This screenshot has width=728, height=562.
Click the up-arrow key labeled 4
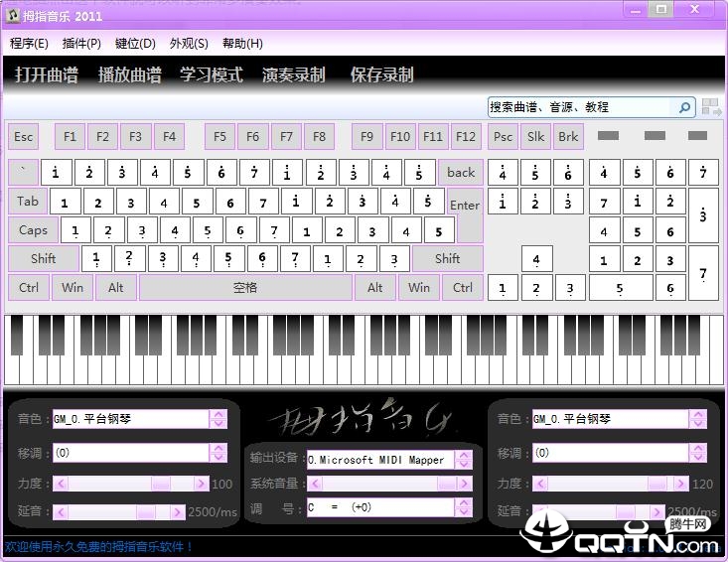(x=536, y=259)
